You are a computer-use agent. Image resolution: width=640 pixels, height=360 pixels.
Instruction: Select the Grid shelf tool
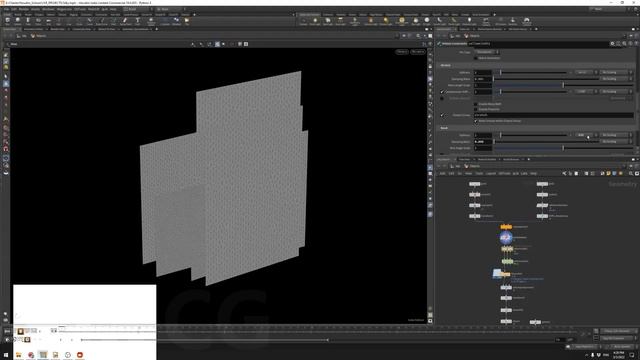(x=48, y=21)
